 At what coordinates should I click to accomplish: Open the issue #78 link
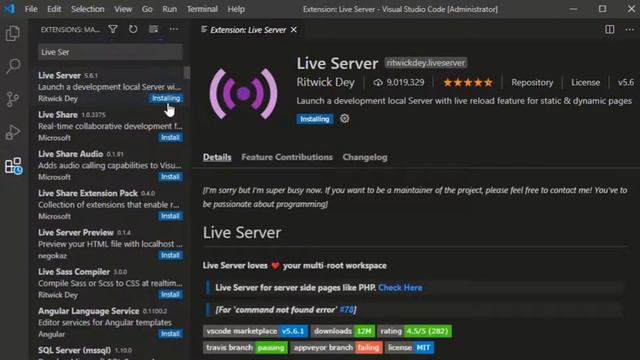[347, 310]
